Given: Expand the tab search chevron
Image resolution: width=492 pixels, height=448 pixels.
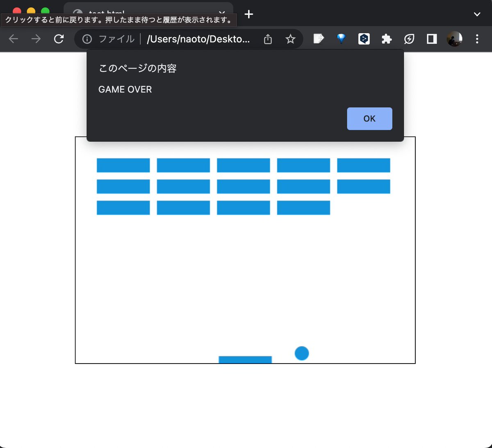Looking at the screenshot, I should tap(477, 14).
